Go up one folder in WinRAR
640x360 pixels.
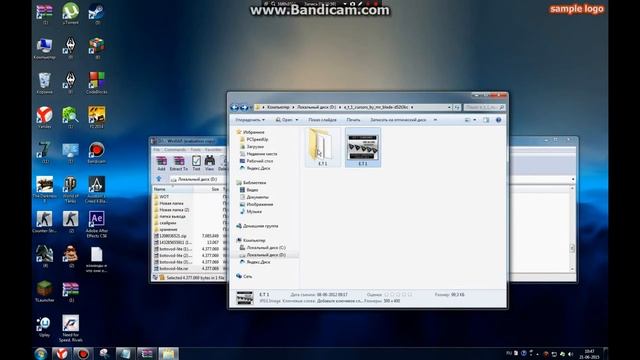[159, 179]
